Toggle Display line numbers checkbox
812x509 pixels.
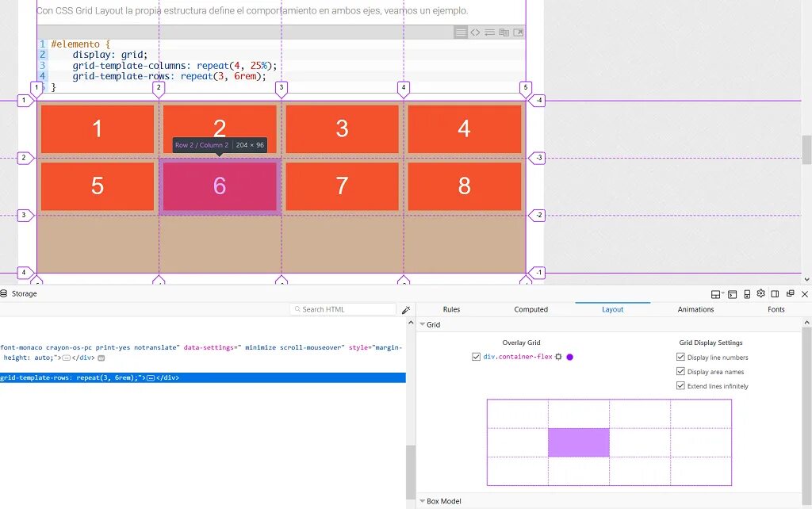click(680, 357)
